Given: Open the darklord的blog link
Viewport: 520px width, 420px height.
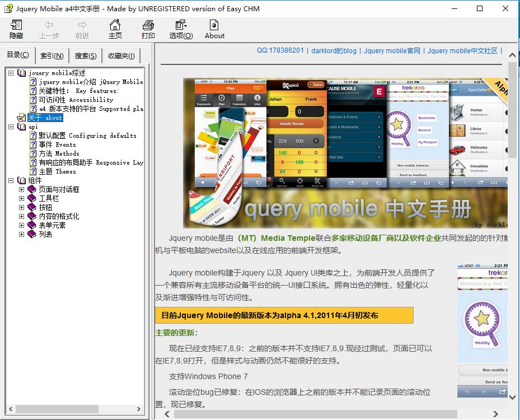Looking at the screenshot, I should 334,50.
